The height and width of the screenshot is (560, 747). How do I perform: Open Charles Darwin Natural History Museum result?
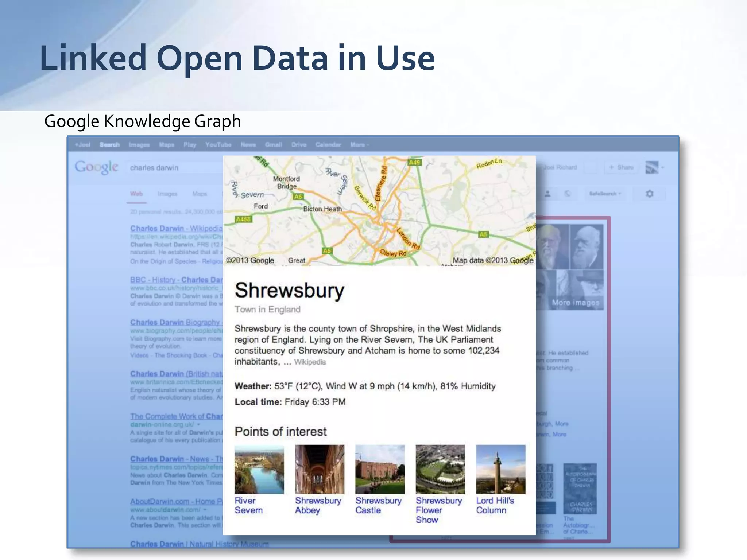(x=199, y=544)
